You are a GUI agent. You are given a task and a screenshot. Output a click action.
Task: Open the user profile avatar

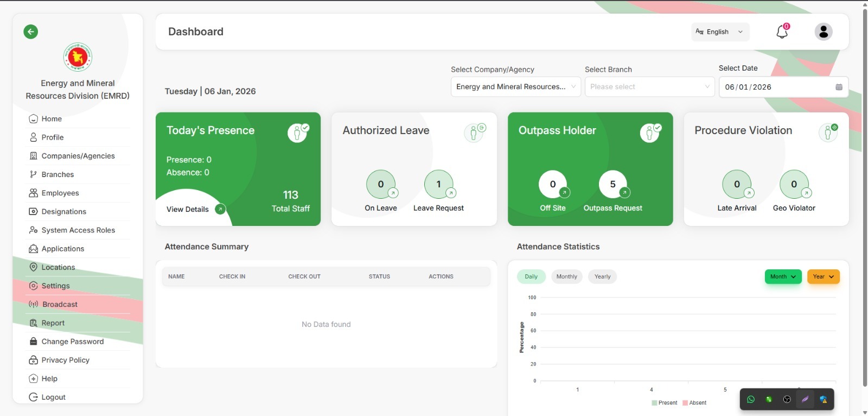824,31
